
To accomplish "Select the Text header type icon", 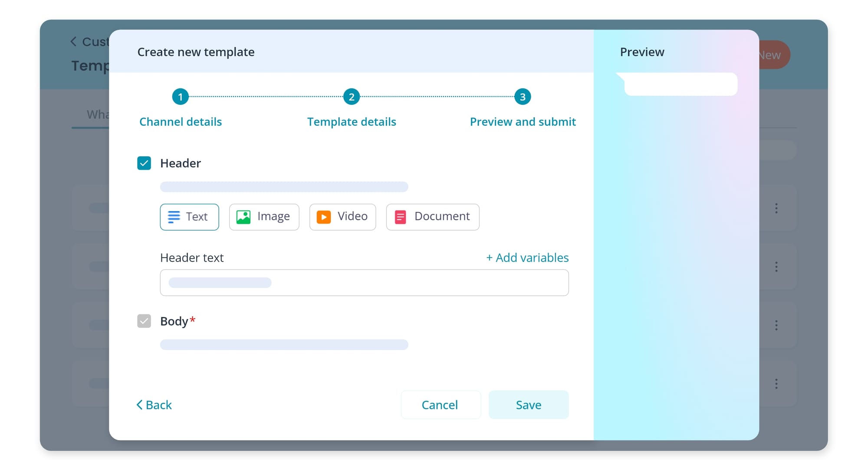I will [x=174, y=217].
